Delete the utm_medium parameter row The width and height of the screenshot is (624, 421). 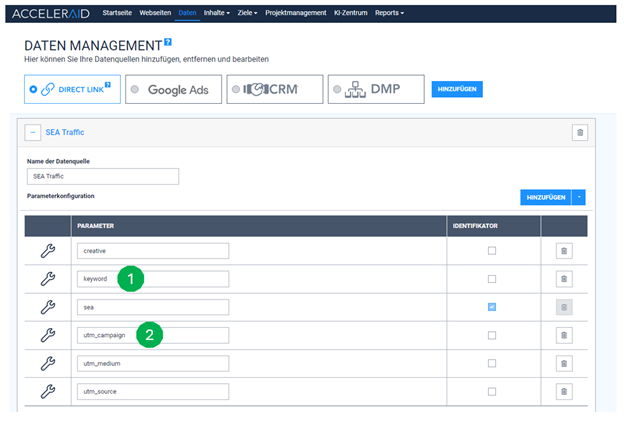[563, 363]
